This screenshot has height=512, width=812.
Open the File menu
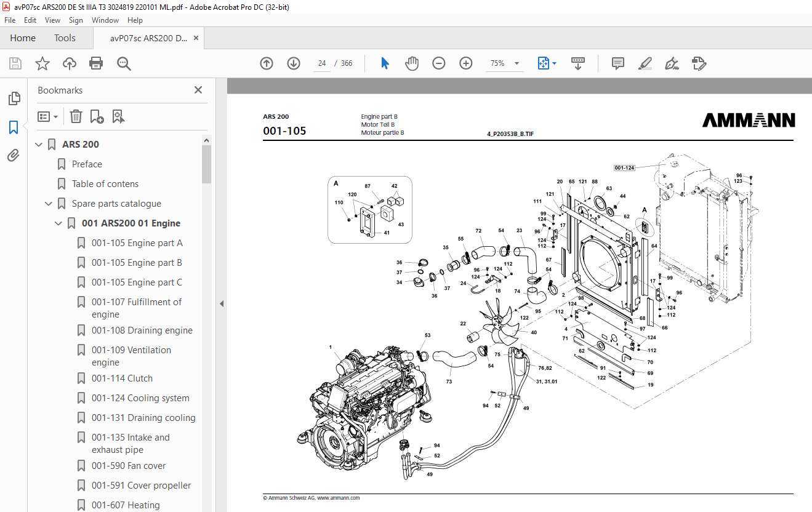click(10, 20)
